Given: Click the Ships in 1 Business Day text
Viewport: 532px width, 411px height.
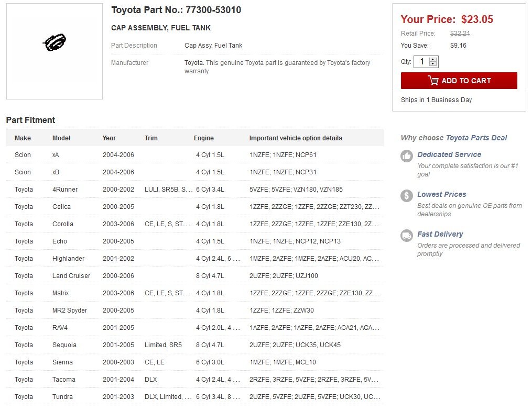Looking at the screenshot, I should pos(436,100).
